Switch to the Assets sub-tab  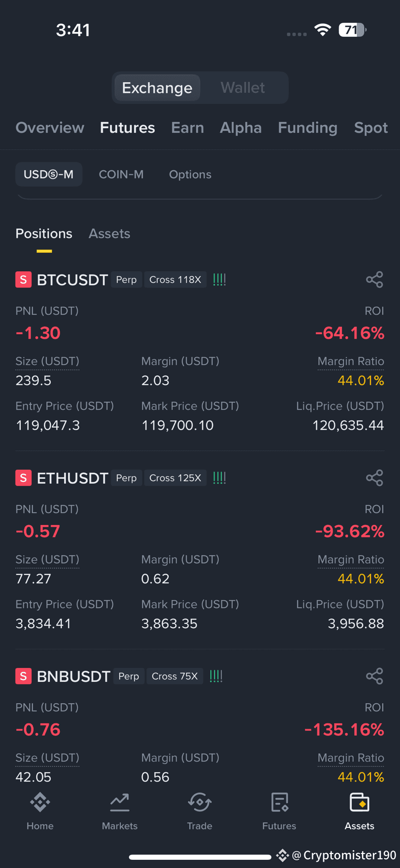110,233
